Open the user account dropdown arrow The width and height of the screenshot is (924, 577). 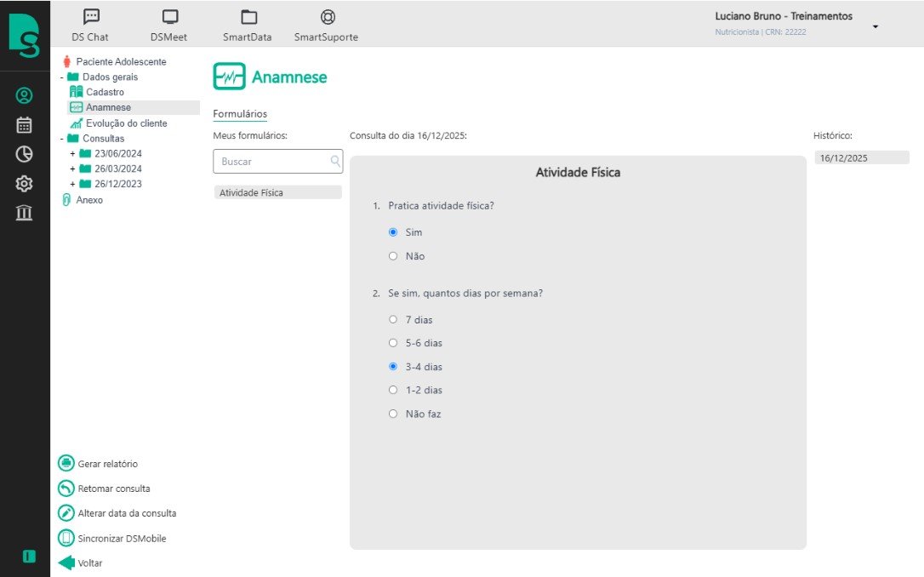[x=876, y=26]
